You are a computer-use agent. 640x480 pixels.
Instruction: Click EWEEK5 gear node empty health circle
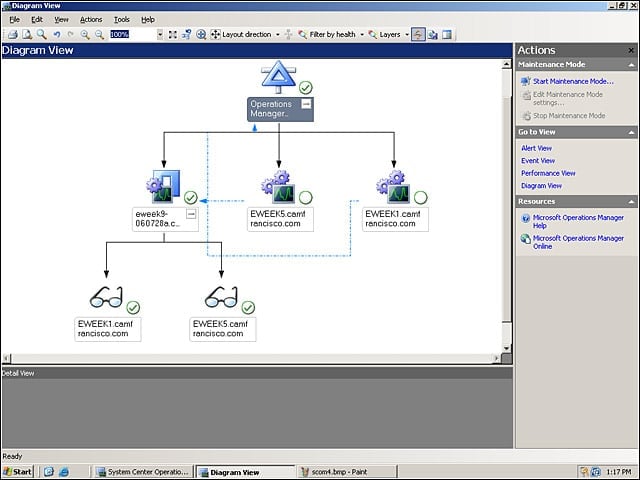(x=306, y=198)
